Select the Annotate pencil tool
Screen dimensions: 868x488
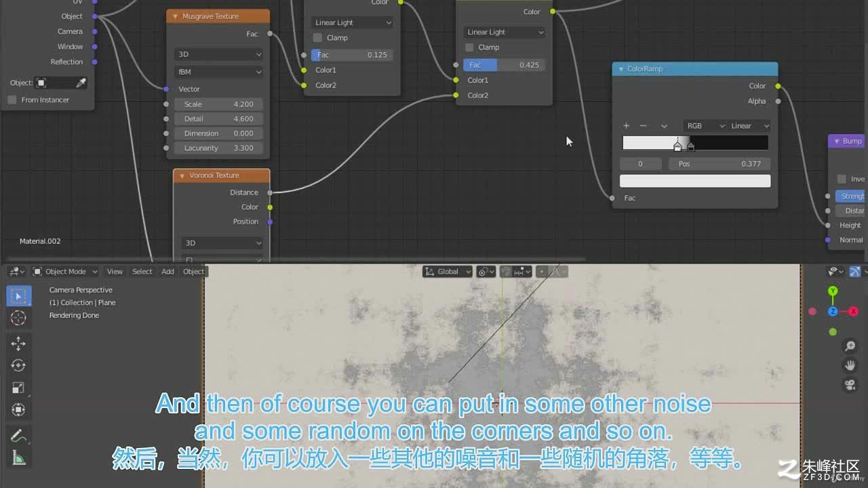click(18, 436)
